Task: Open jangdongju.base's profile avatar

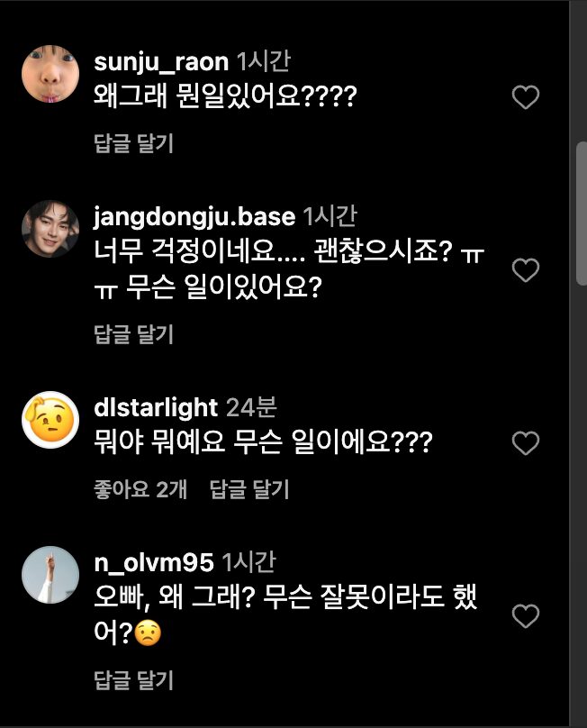Action: click(51, 228)
